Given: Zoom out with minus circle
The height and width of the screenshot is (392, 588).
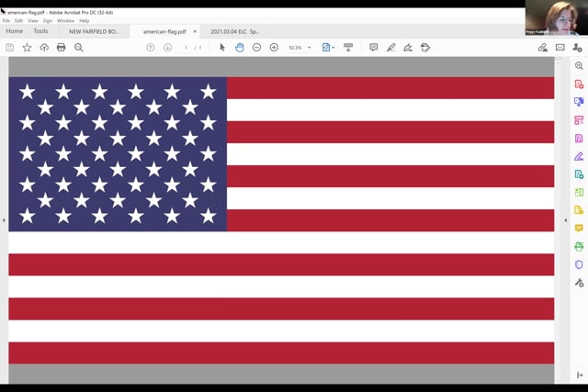Looking at the screenshot, I should [x=256, y=48].
